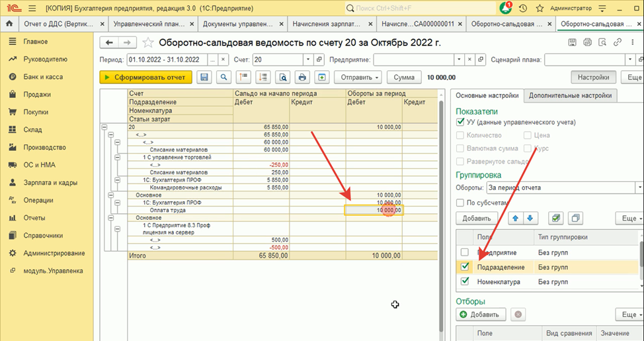Viewport: 644px width, 341px height.
Task: Open notifications bell icon
Action: (x=506, y=8)
